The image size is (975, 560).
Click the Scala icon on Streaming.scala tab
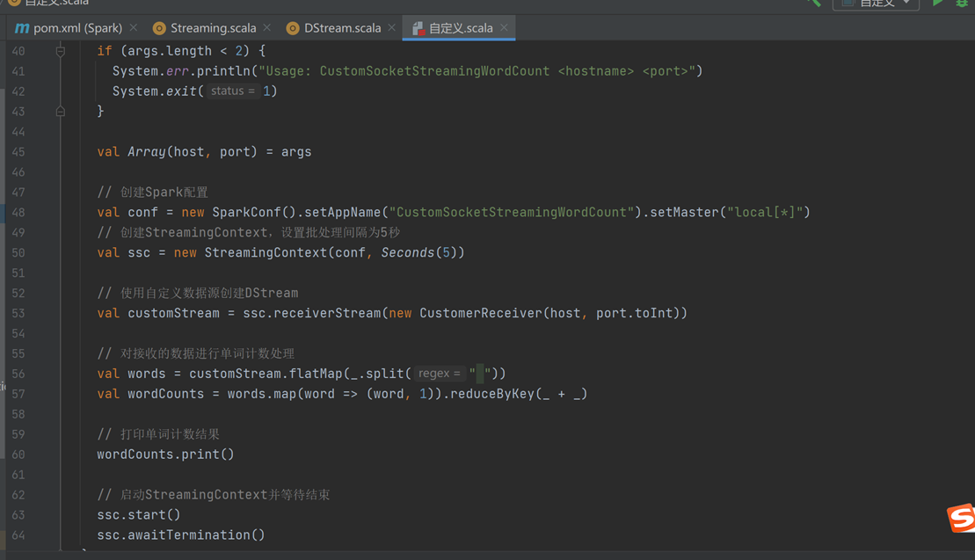(159, 27)
